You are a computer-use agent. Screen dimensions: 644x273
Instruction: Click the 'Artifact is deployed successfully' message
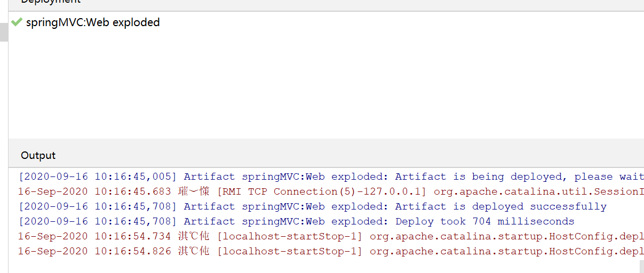(500, 206)
